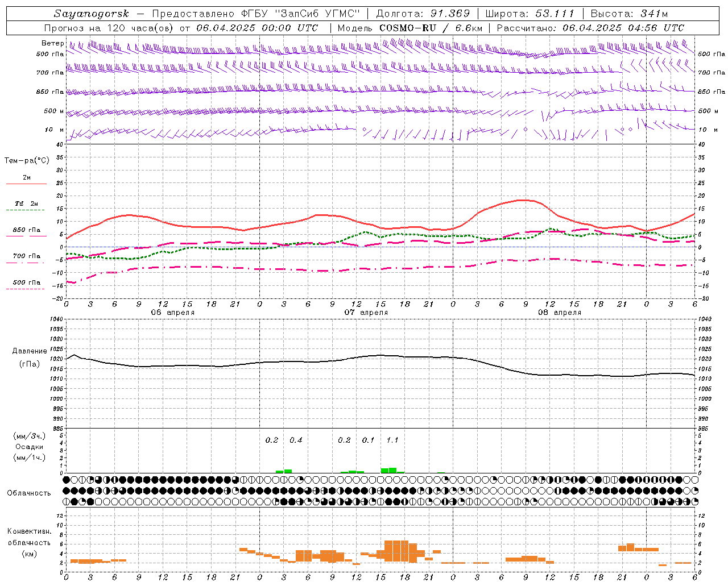
Task: Click the "Рассчитано: 06.04.2025 04:56 UTC" text
Action: [590, 28]
